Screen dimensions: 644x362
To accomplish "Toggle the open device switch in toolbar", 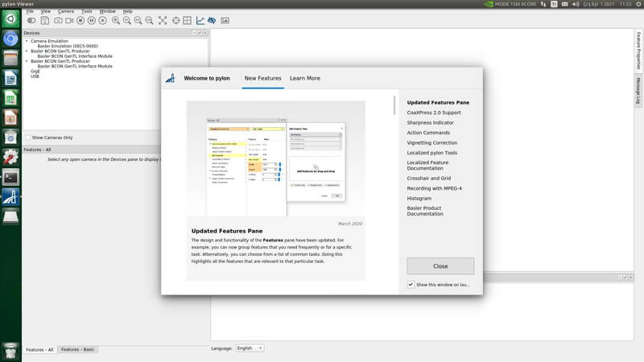I will [31, 21].
